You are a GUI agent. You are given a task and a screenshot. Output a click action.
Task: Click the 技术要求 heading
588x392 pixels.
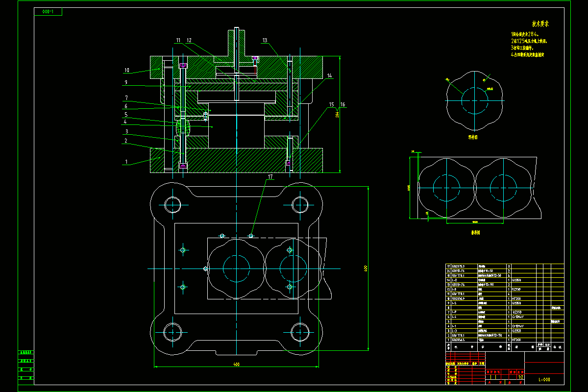coord(540,23)
